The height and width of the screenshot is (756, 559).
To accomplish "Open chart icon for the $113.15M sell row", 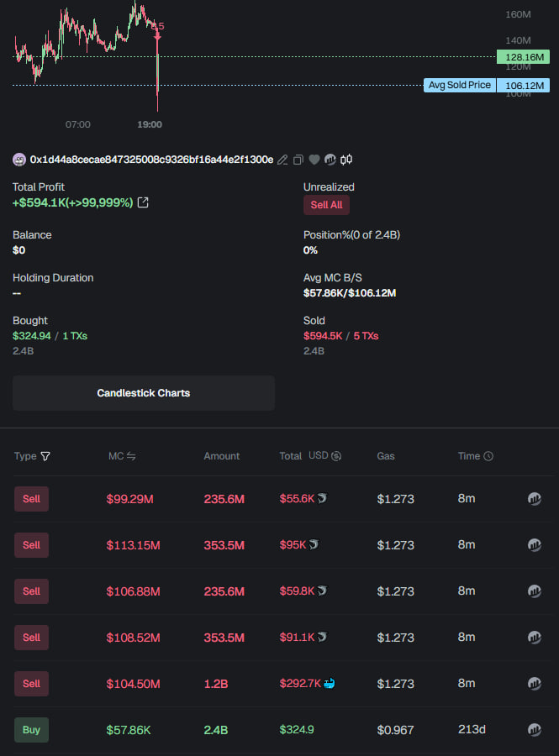I will [535, 545].
